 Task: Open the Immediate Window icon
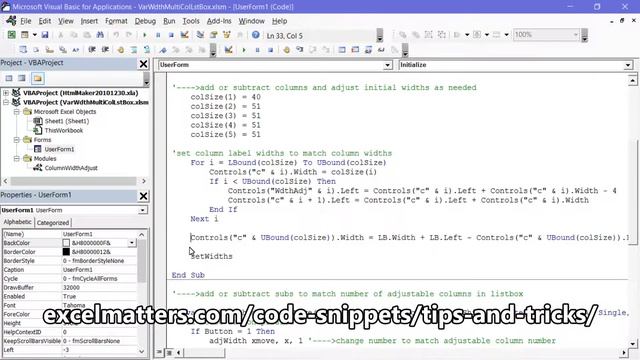coord(356,50)
